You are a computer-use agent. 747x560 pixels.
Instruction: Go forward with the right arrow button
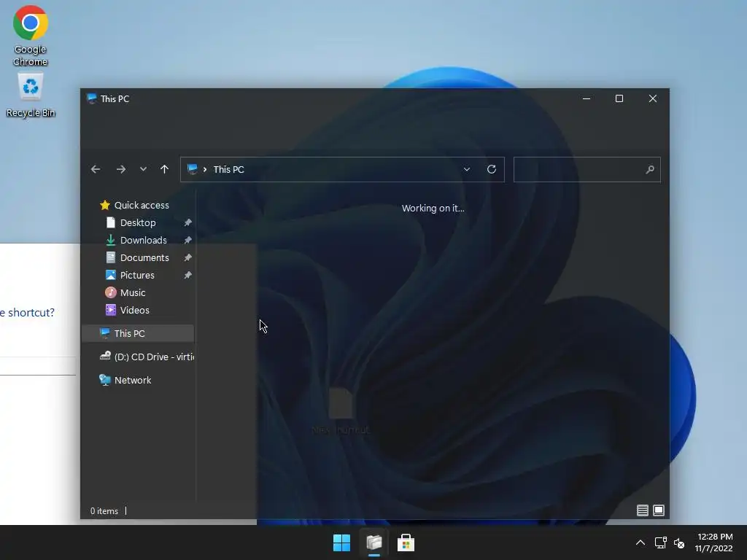(121, 169)
